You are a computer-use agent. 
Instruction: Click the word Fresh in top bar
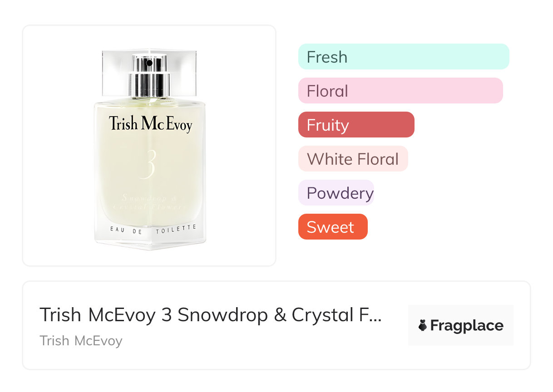(327, 57)
